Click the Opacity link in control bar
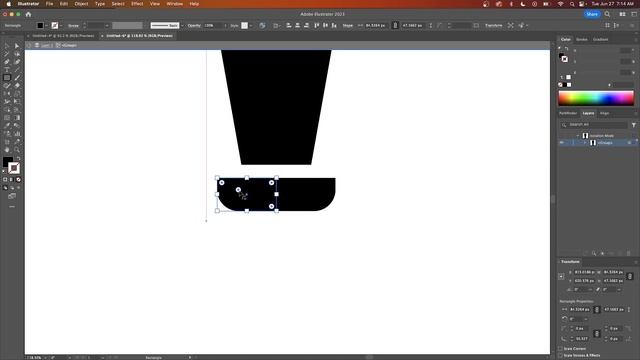 coord(194,25)
